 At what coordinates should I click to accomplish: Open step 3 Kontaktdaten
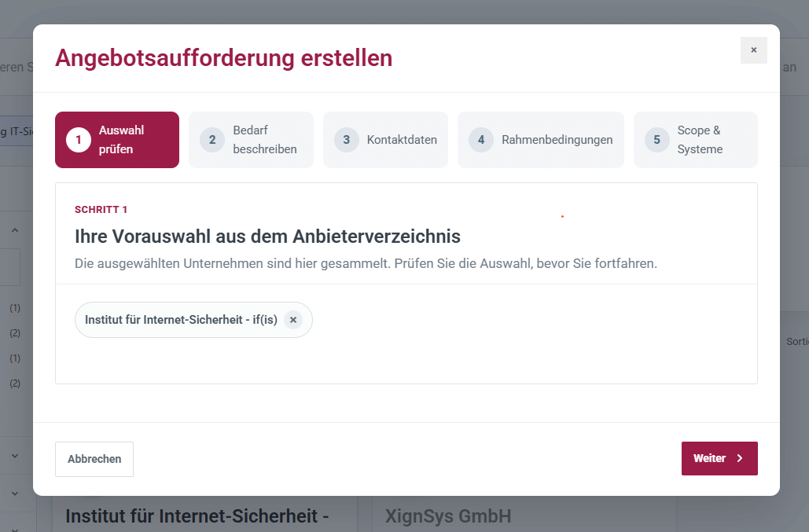pos(385,140)
